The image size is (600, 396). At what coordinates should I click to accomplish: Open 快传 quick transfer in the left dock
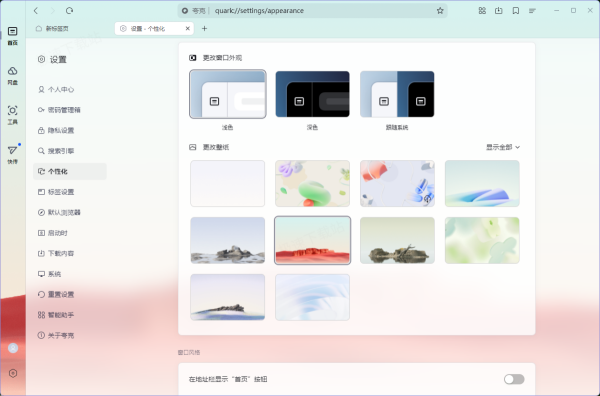click(13, 155)
